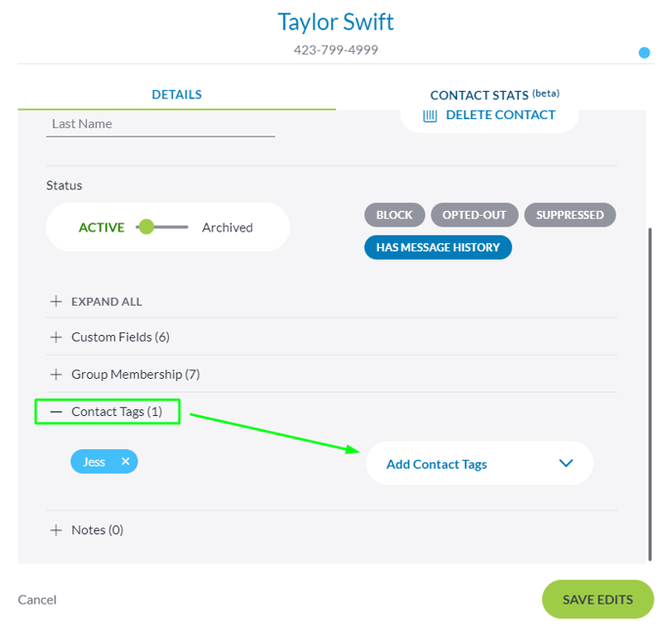
Task: Click the Cancel link
Action: click(37, 600)
